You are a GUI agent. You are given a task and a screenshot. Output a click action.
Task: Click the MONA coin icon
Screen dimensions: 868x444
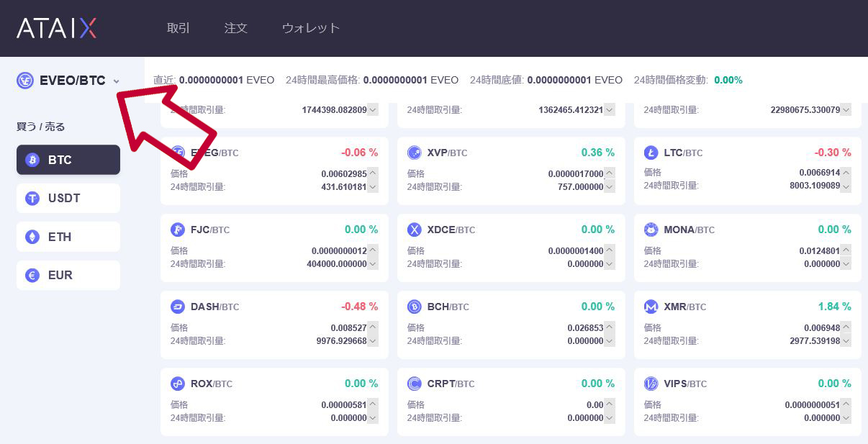[651, 230]
